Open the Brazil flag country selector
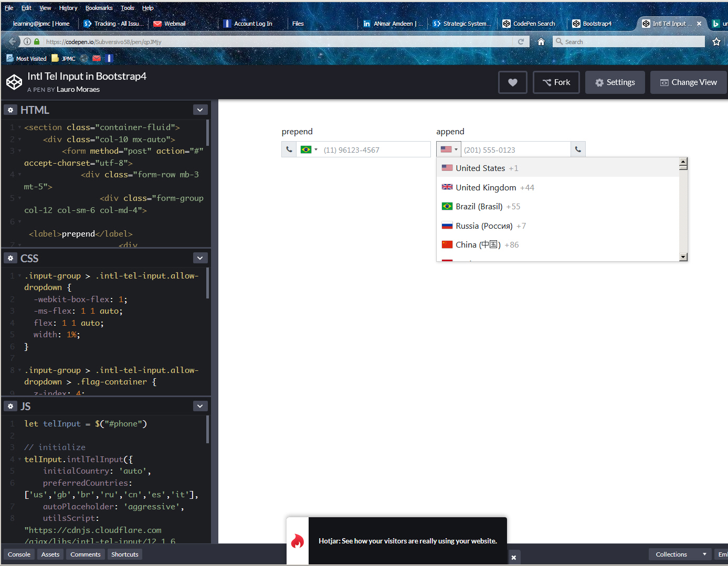Screen dimensions: 728x566 [309, 149]
